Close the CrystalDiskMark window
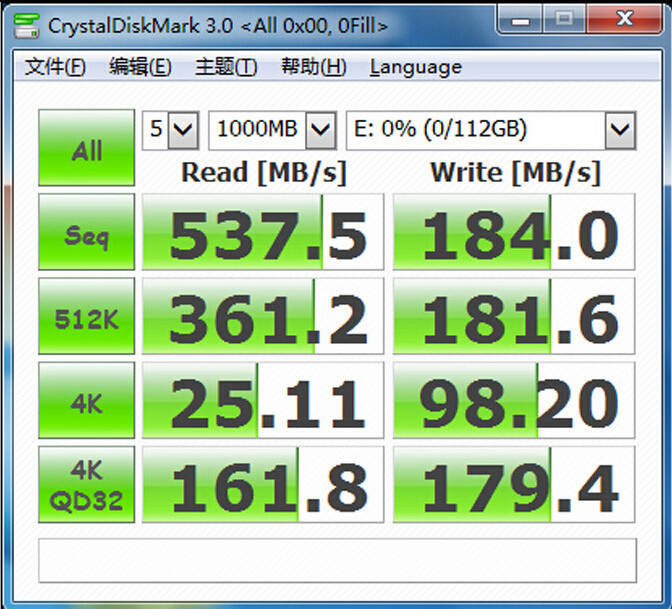The height and width of the screenshot is (609, 672). [624, 19]
